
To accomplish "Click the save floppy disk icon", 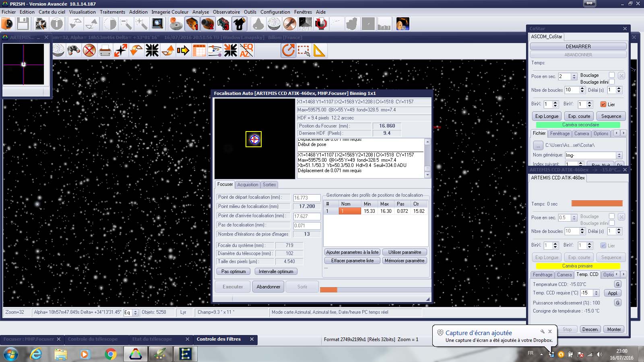I will click(x=23, y=24).
